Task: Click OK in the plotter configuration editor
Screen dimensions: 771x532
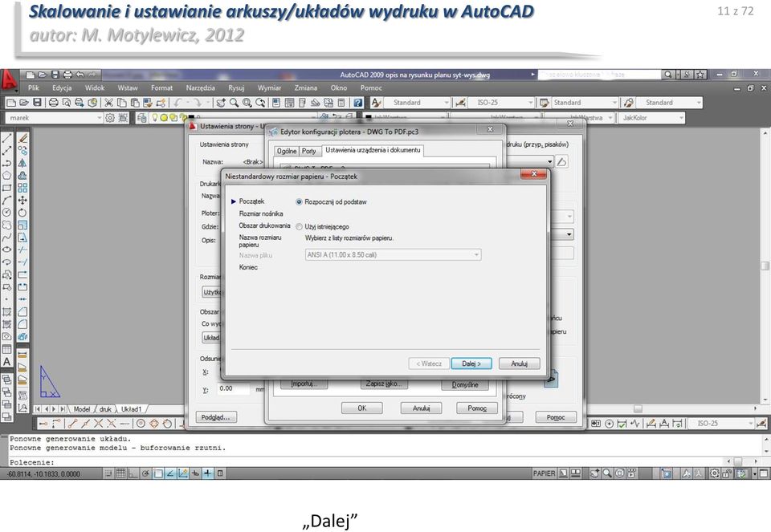Action: click(362, 408)
